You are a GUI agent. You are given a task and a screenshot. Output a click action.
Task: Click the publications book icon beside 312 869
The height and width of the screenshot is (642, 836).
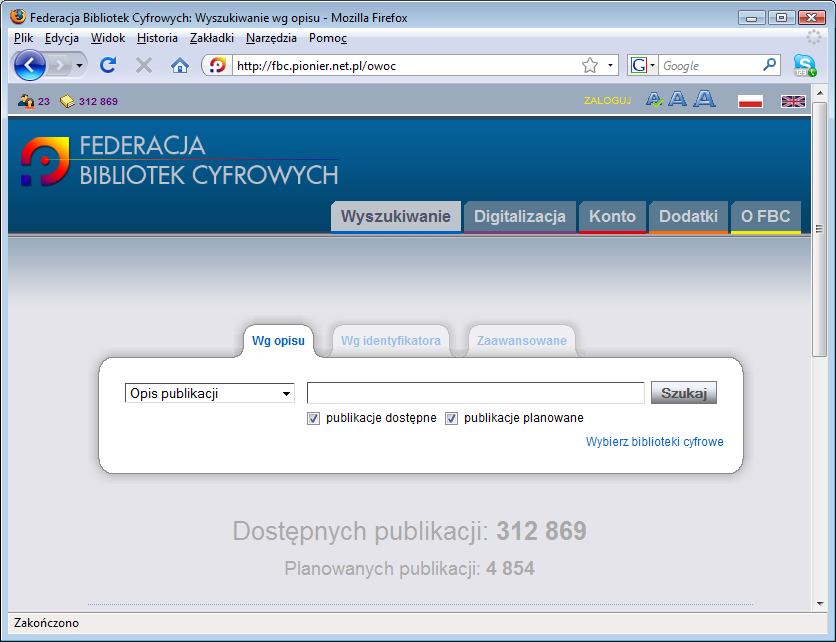(67, 101)
